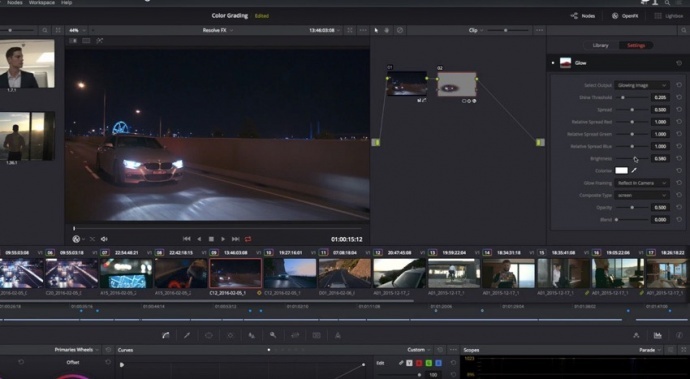Image resolution: width=690 pixels, height=379 pixels.
Task: Open the Primaries Wheels mode dropdown
Action: click(77, 350)
